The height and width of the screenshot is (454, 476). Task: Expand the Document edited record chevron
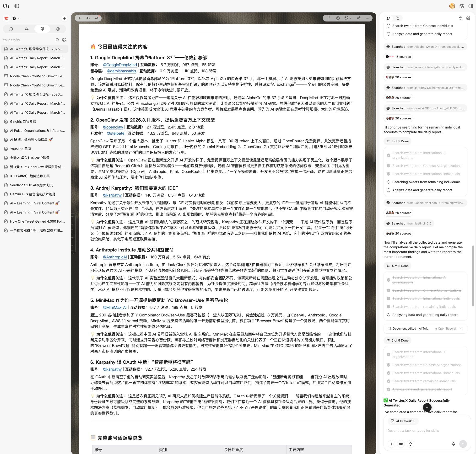coord(461,329)
